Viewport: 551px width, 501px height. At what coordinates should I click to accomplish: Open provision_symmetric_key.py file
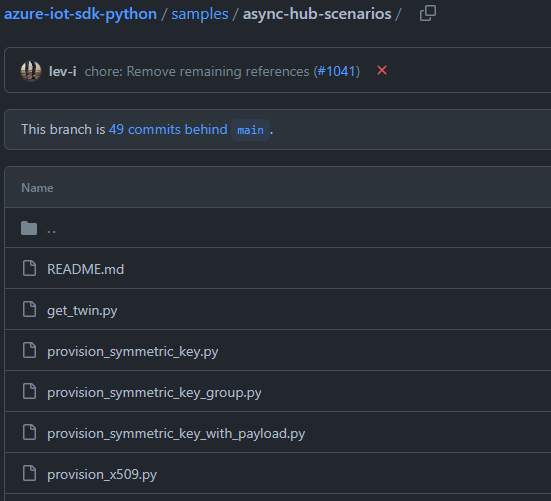tap(132, 352)
